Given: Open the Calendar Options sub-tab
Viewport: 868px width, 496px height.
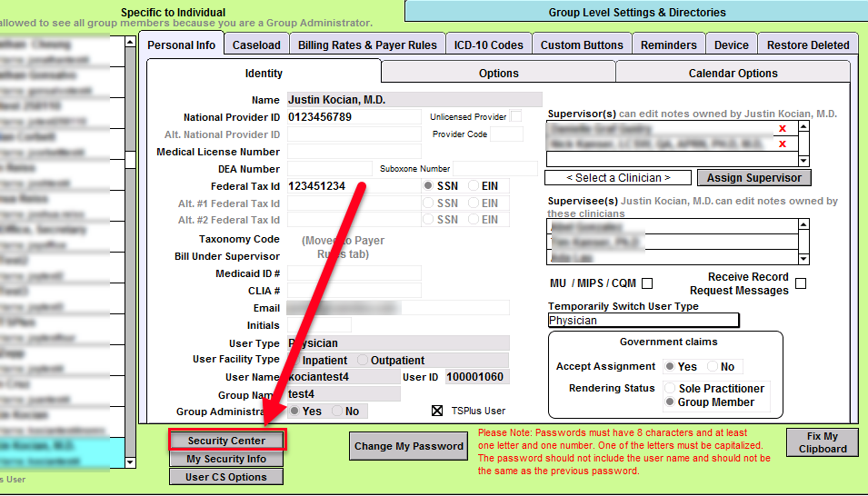Looking at the screenshot, I should (733, 73).
